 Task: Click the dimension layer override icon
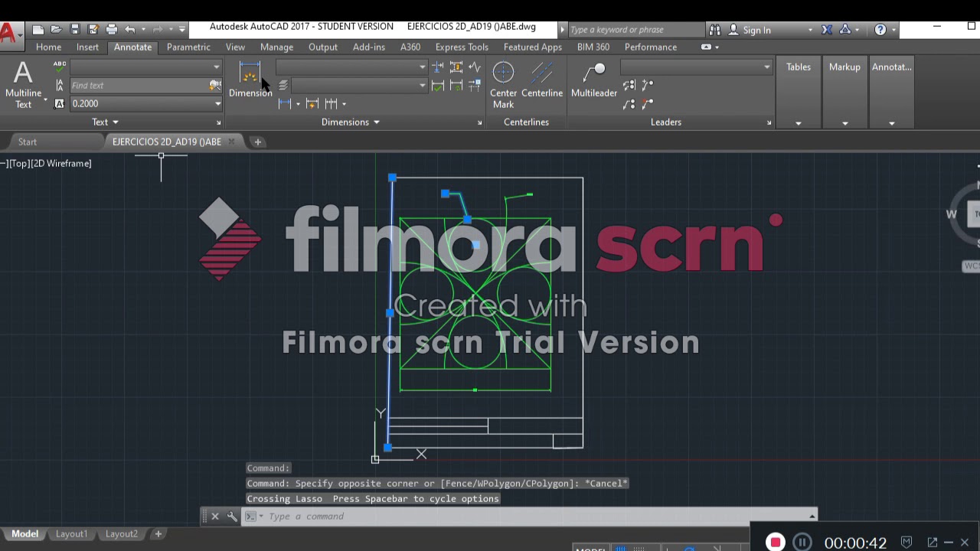coord(283,86)
